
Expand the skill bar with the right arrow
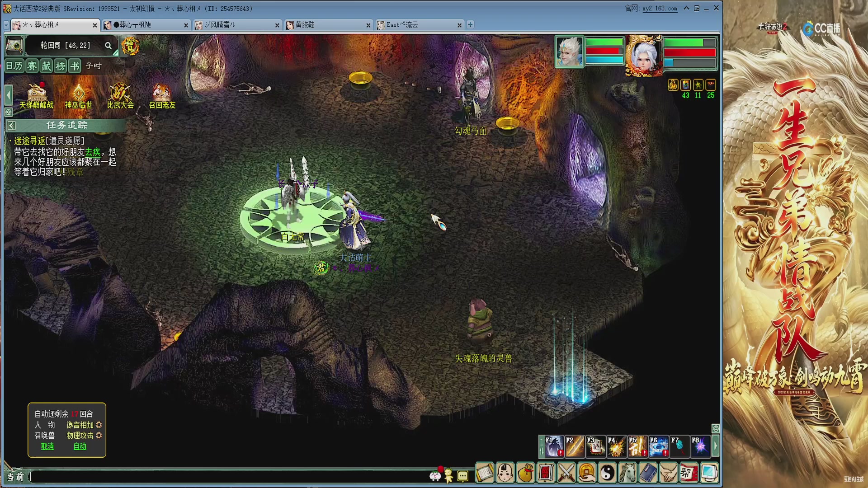[x=715, y=446]
